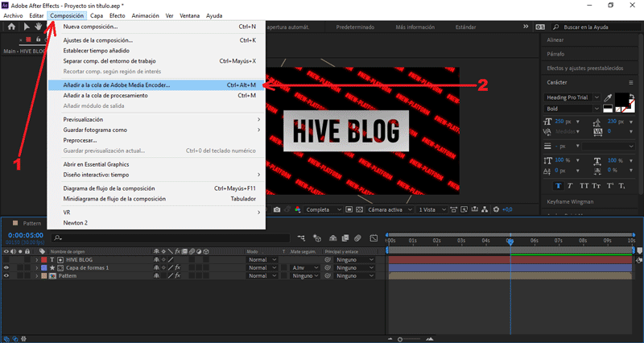
Task: Click the parent pick whip for Pattern
Action: 328,276
